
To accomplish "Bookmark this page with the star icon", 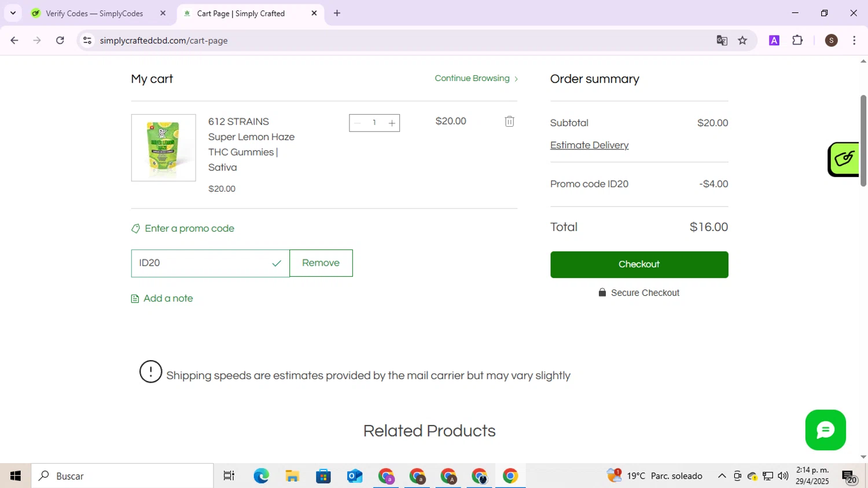I will click(742, 41).
